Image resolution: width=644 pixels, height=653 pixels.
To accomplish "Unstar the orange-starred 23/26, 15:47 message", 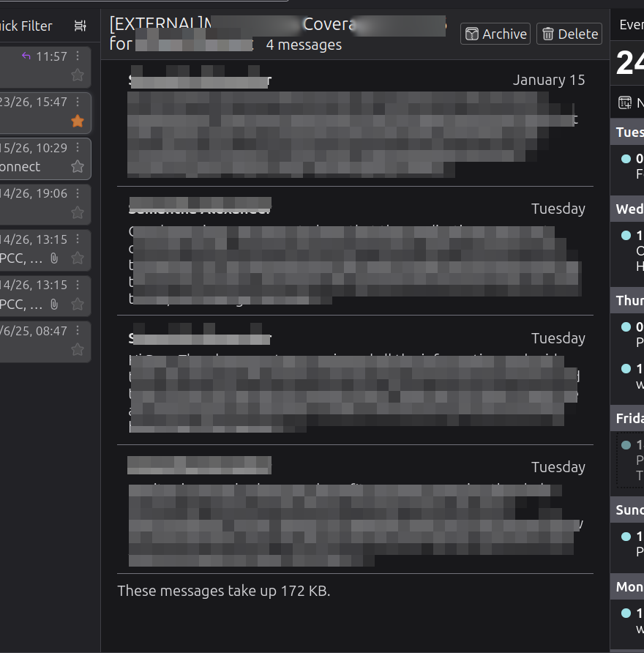I will (78, 122).
